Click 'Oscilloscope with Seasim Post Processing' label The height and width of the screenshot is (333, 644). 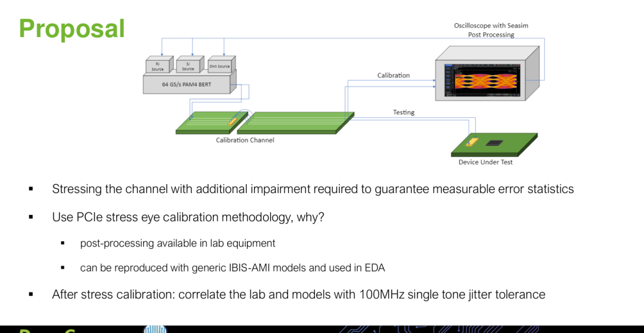point(491,30)
